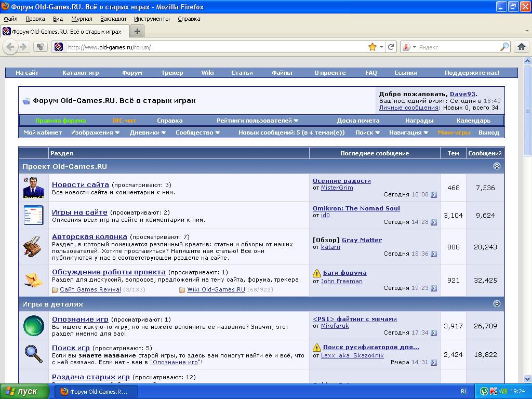Click the magnifier icon for Поиск игр
Viewport: 532px width, 399px height.
coord(34,354)
